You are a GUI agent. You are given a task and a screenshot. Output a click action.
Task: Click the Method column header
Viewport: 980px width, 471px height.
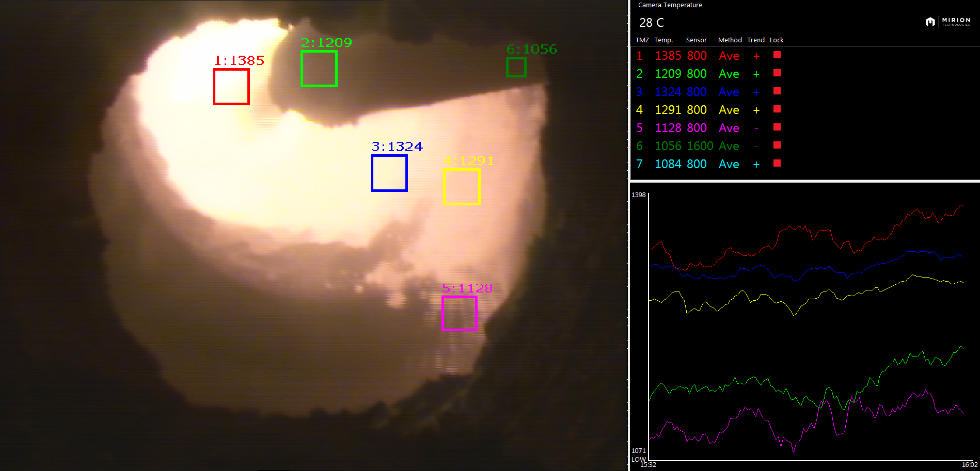click(x=730, y=40)
